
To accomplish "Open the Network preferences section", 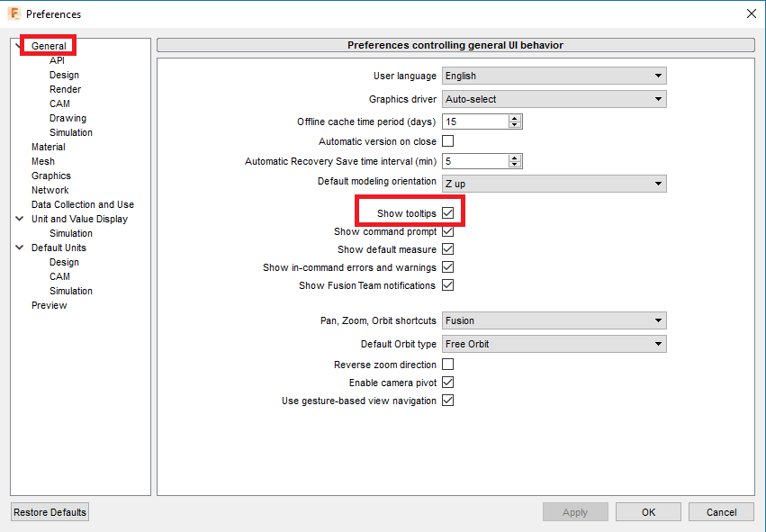I will (x=50, y=189).
